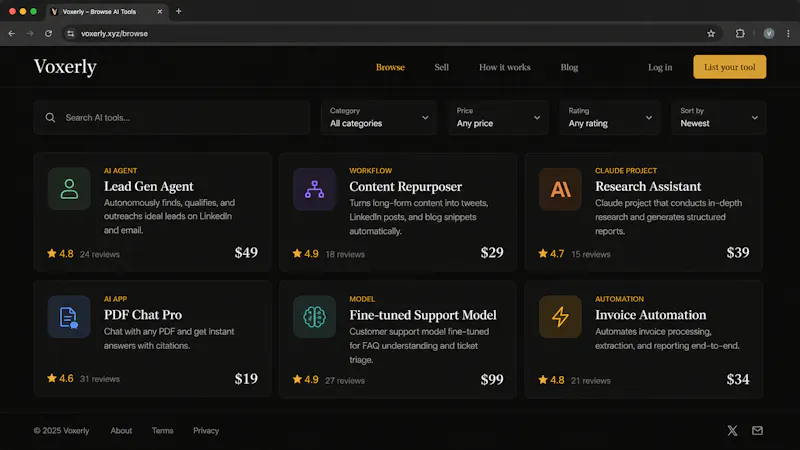The height and width of the screenshot is (450, 800).
Task: Open the Lead Gen Agent title
Action: pos(148,186)
